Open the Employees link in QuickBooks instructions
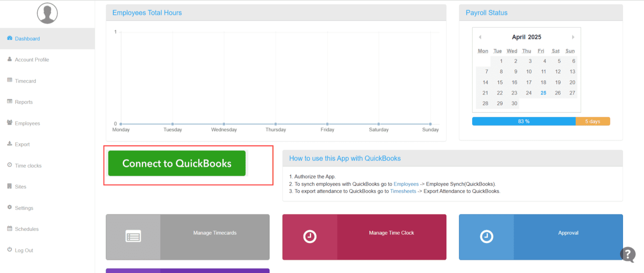Image resolution: width=644 pixels, height=273 pixels. [406, 184]
